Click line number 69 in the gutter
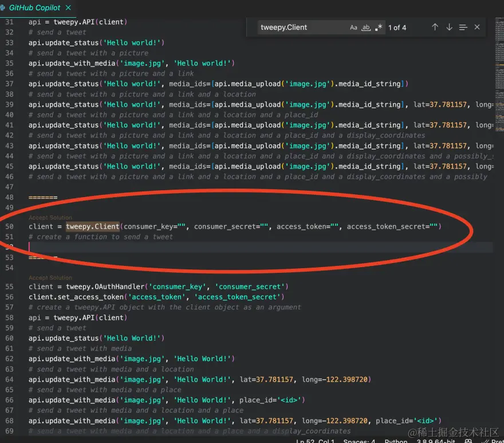The image size is (504, 443). (x=9, y=431)
